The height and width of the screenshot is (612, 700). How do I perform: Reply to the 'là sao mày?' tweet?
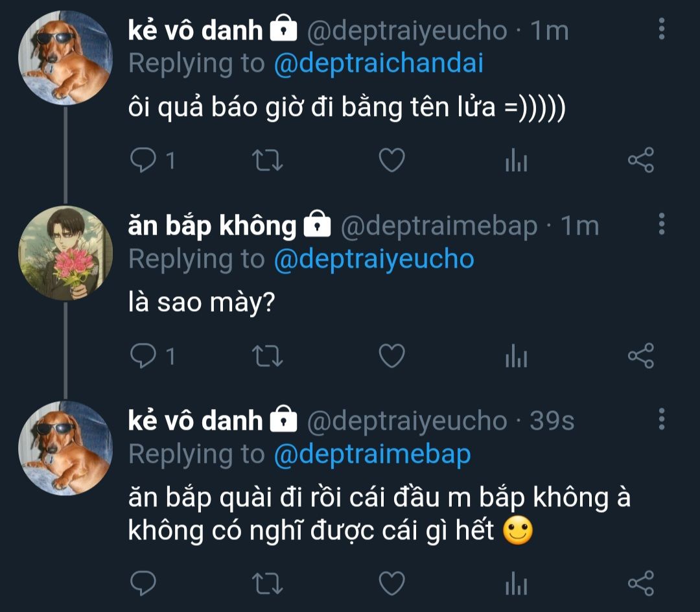coord(142,356)
